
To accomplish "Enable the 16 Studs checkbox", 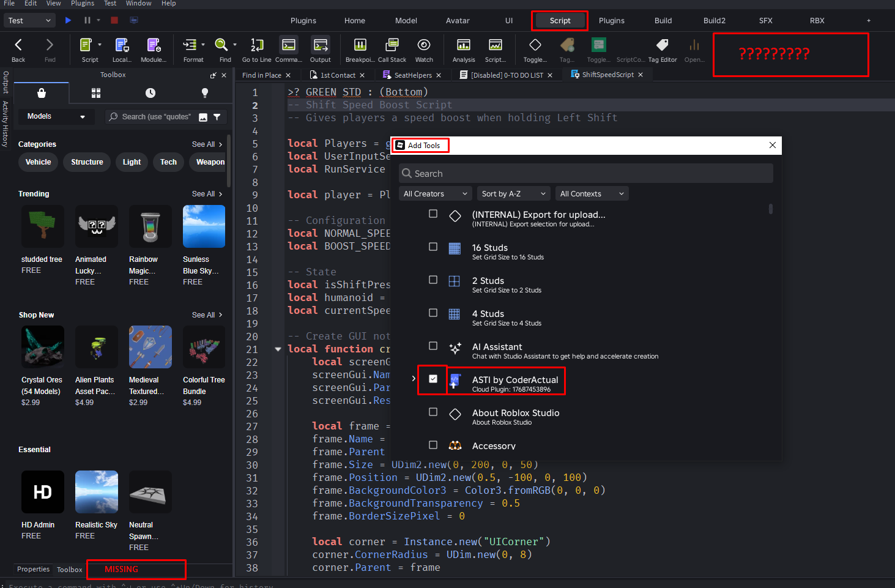I will pyautogui.click(x=433, y=247).
